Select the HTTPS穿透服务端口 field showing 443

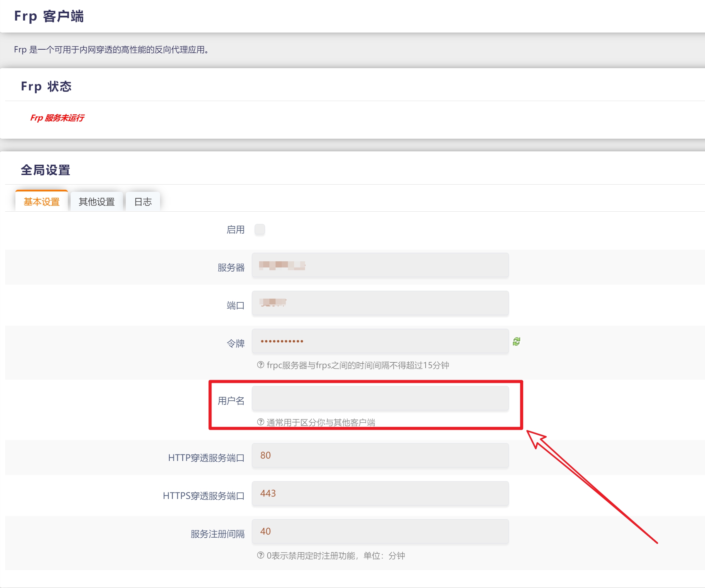[x=380, y=493]
